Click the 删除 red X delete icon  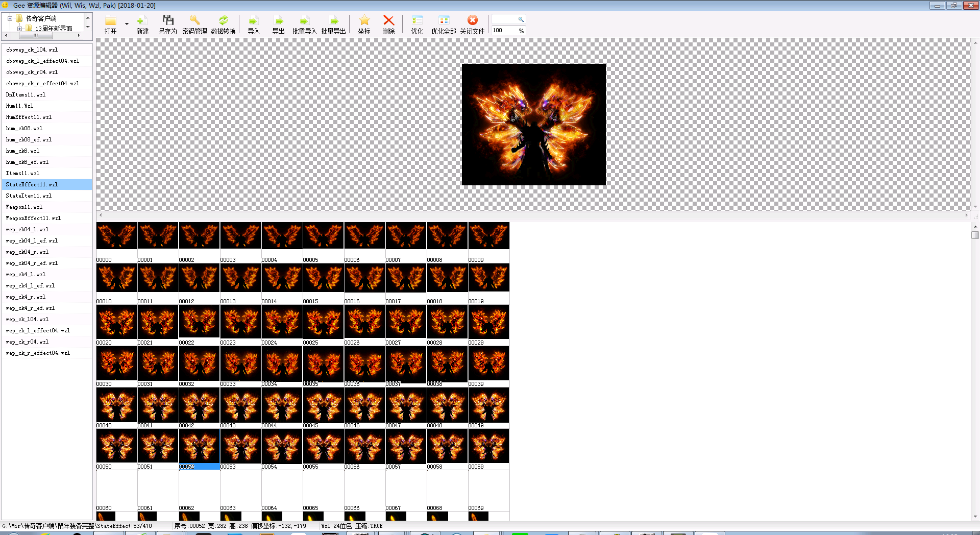pyautogui.click(x=388, y=20)
